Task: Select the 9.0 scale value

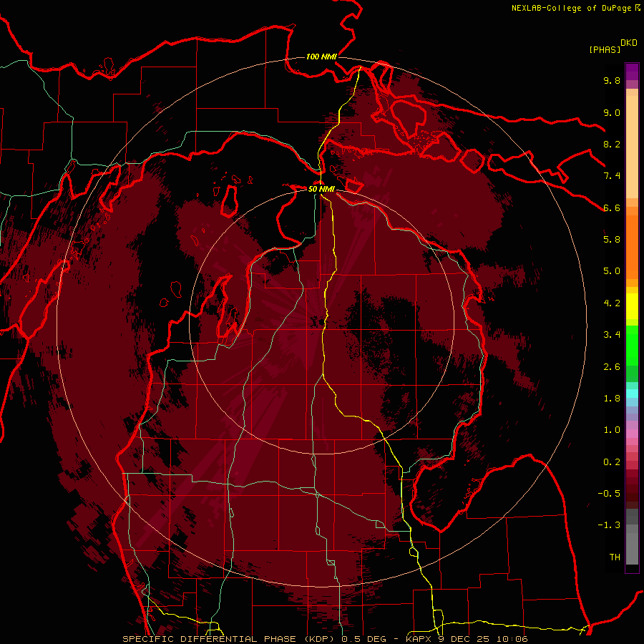Action: (612, 112)
